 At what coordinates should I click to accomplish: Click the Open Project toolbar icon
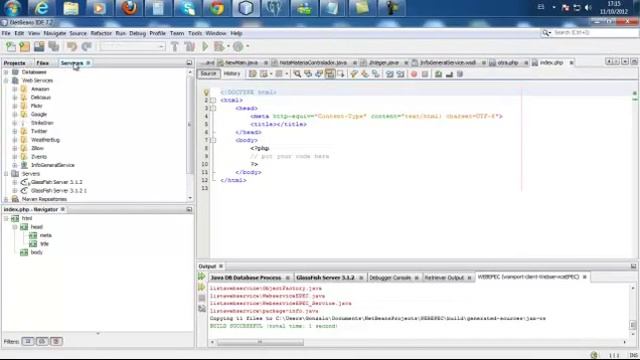pyautogui.click(x=39, y=47)
